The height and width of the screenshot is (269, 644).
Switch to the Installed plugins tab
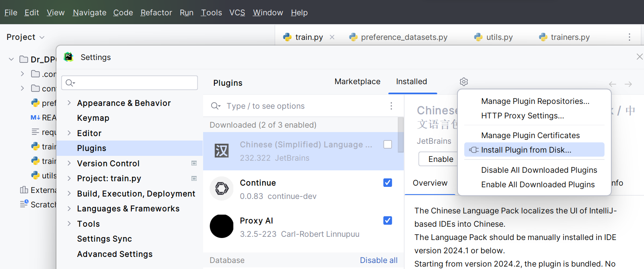(411, 81)
